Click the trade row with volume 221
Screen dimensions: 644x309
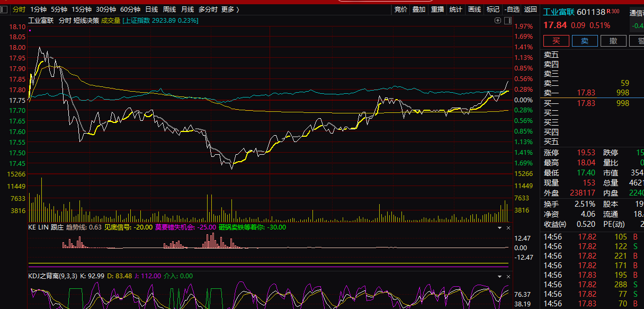coord(593,256)
